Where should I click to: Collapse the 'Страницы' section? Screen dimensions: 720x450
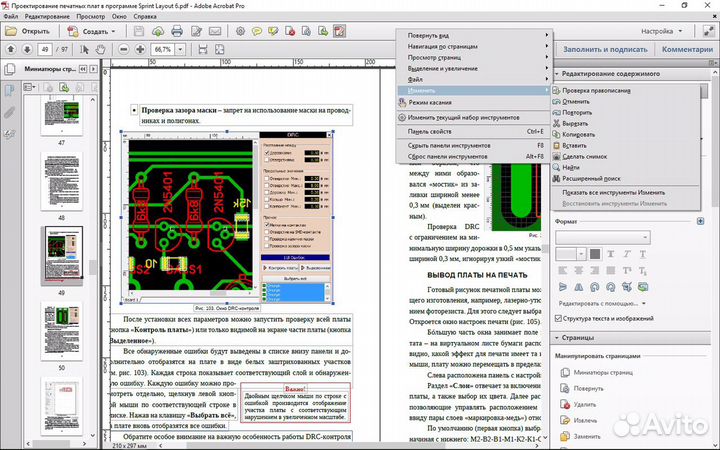[557, 338]
